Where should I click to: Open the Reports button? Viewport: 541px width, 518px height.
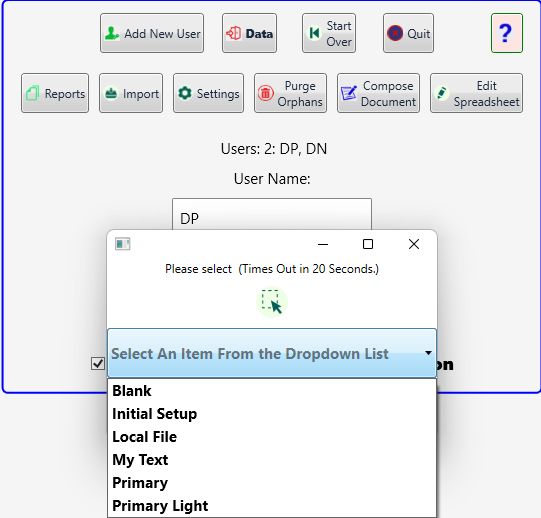click(x=55, y=93)
